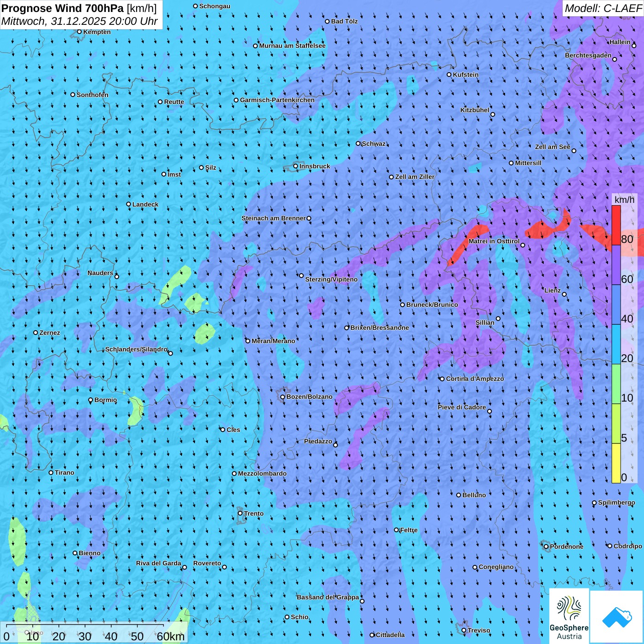
Task: Click the blue cloud house logo
Action: [x=617, y=617]
